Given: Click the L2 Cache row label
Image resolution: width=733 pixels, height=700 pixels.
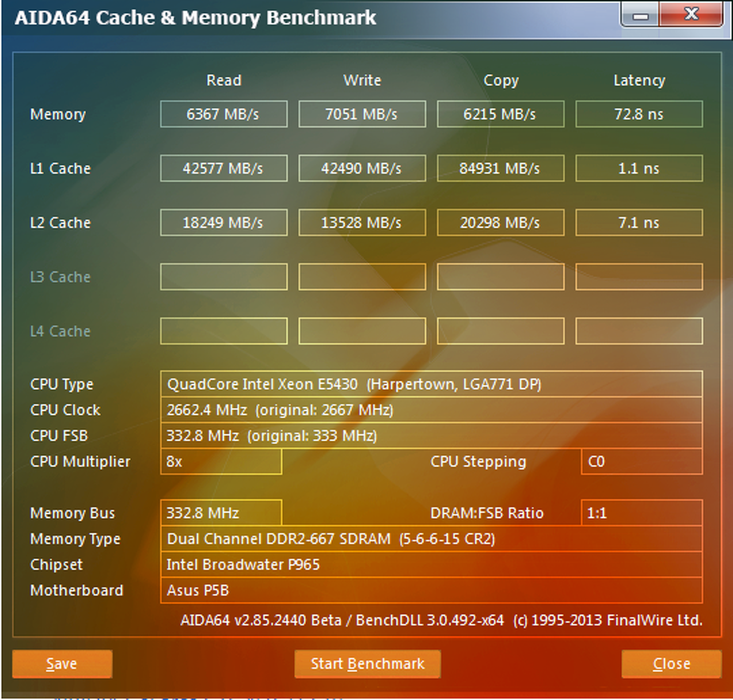Looking at the screenshot, I should tap(60, 223).
